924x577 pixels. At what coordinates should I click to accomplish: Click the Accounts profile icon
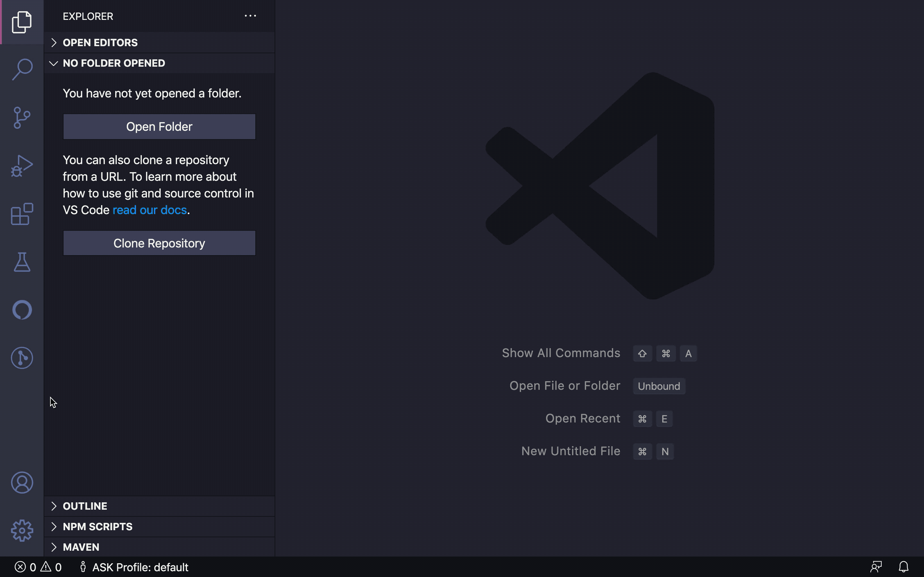pyautogui.click(x=22, y=482)
